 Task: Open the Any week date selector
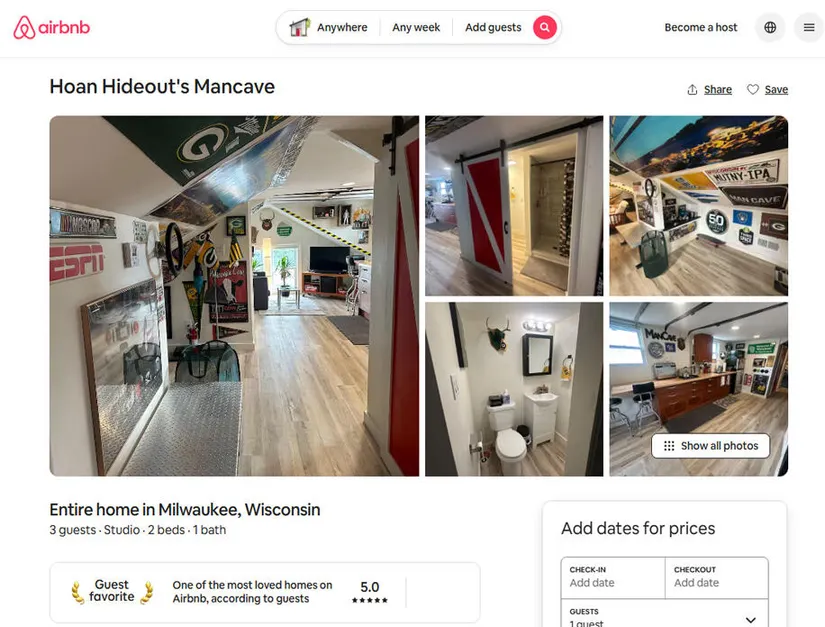(416, 27)
